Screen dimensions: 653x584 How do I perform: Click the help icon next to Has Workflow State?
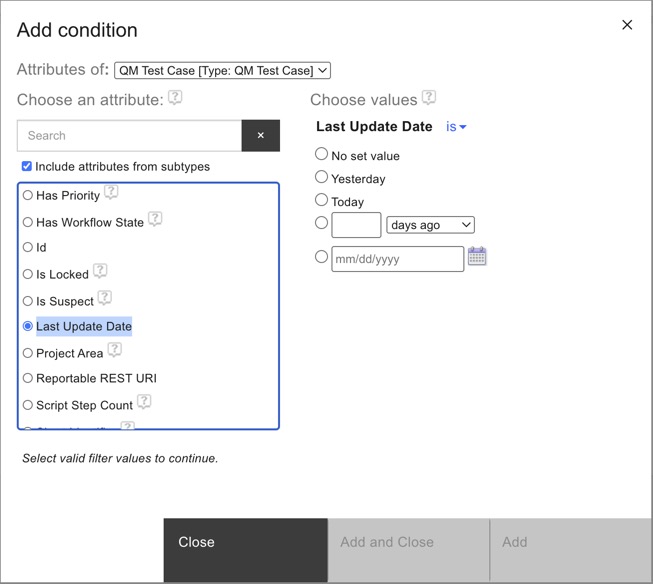click(x=155, y=219)
